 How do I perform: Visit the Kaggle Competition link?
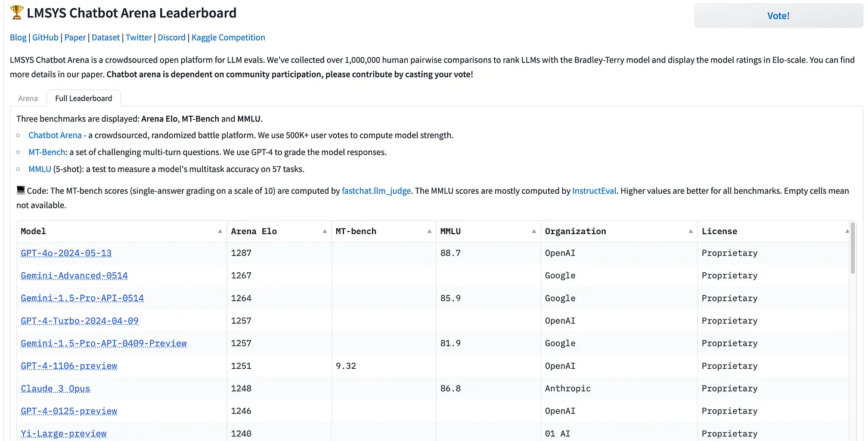[x=228, y=38]
